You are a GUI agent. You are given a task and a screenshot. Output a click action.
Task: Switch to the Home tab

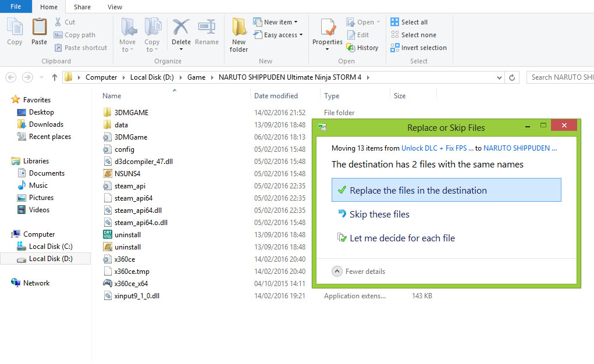(x=49, y=7)
